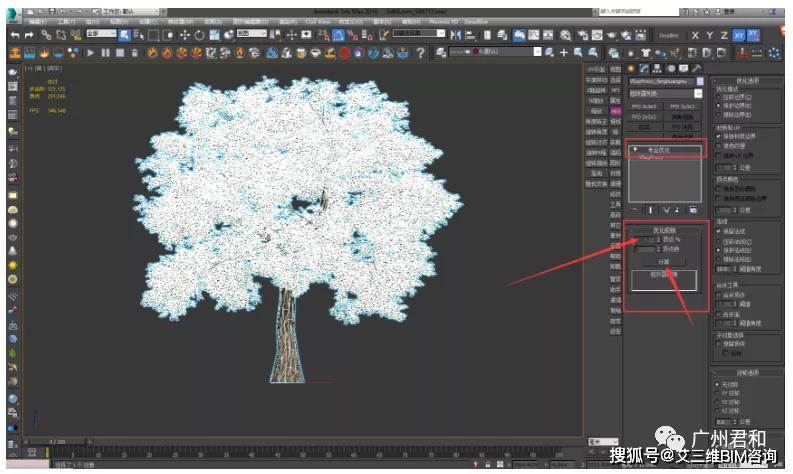793x474 pixels.
Task: Open the Civil View menu
Action: click(317, 20)
